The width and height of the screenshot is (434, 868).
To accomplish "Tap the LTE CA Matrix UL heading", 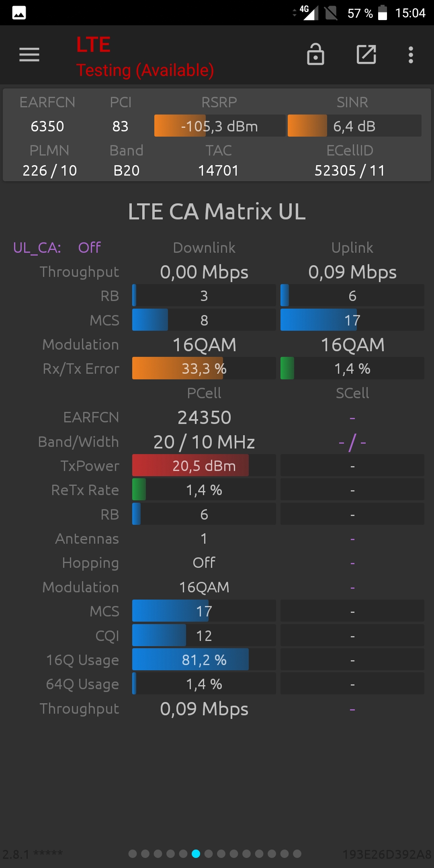I will [x=217, y=211].
